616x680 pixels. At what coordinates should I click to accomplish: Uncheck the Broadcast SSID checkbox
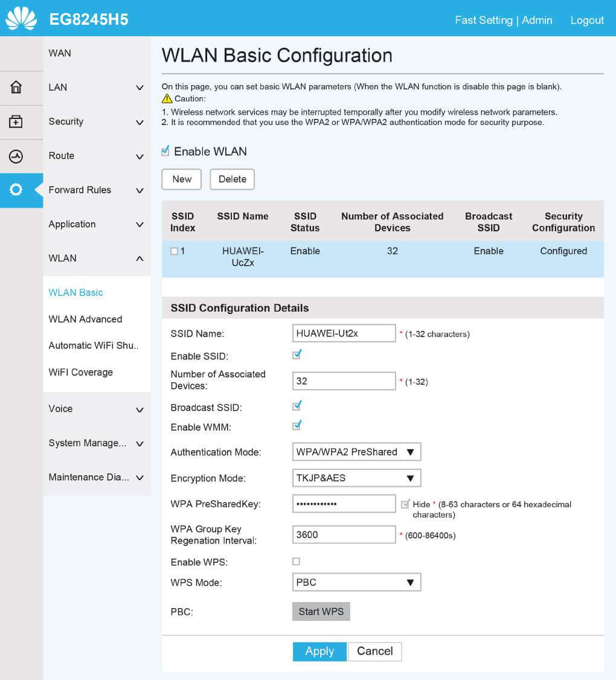[297, 406]
